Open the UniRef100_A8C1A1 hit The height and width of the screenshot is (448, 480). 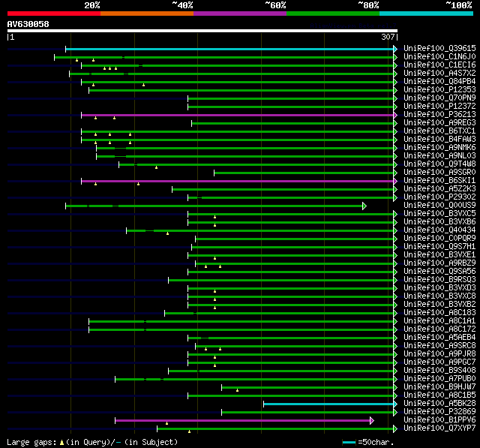pos(439,321)
